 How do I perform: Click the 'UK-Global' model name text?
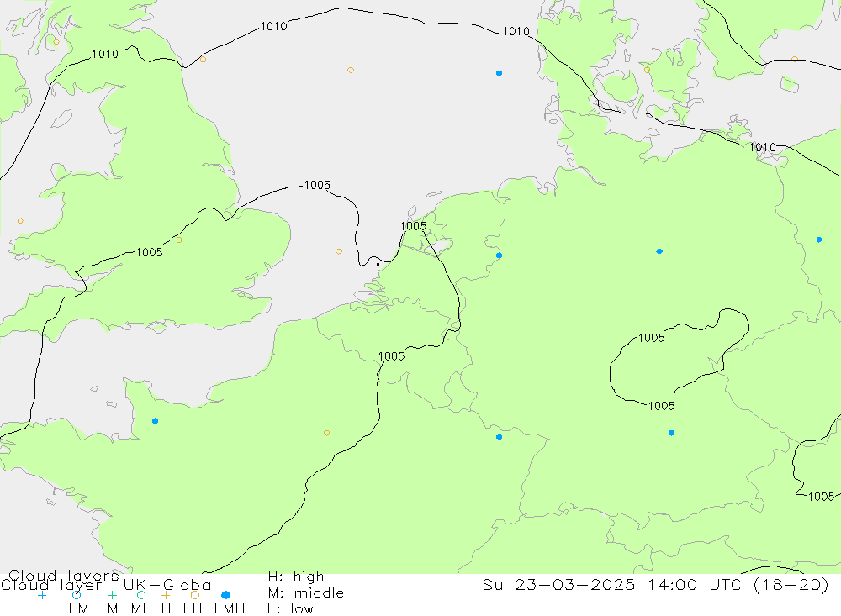170,585
